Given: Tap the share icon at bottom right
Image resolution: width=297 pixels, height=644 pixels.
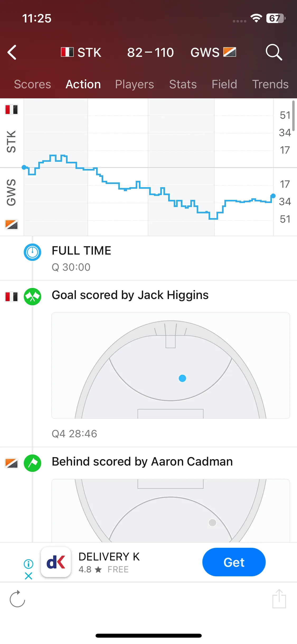Looking at the screenshot, I should [x=279, y=599].
